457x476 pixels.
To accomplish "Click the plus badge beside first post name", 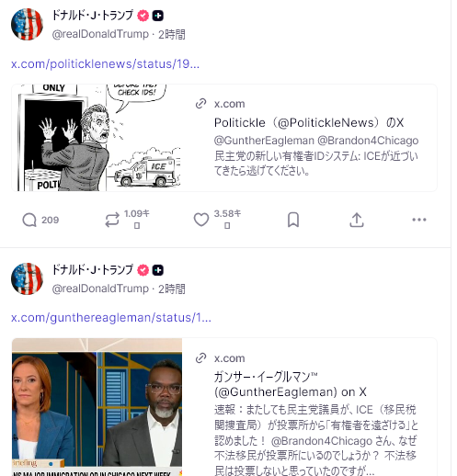I will (158, 16).
